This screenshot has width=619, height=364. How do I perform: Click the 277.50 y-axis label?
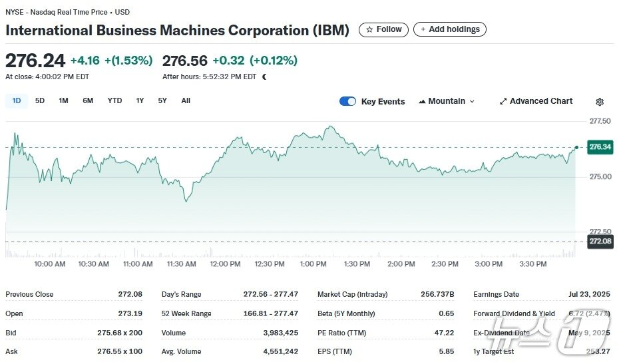pos(600,121)
